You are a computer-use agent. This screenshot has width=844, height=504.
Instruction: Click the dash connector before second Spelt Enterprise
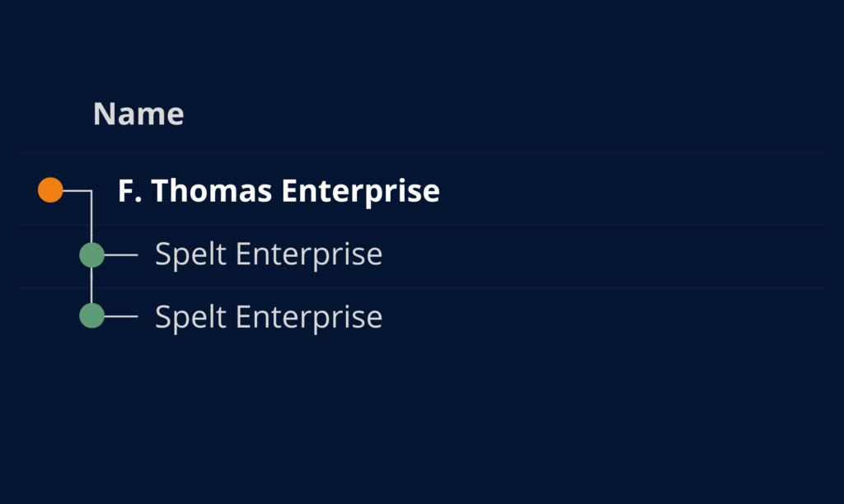point(121,315)
